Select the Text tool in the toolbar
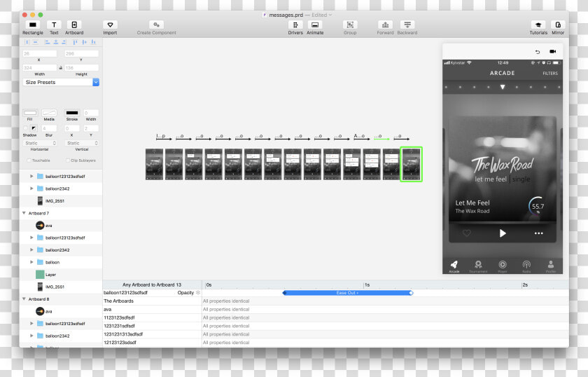This screenshot has height=377, width=588. click(54, 25)
